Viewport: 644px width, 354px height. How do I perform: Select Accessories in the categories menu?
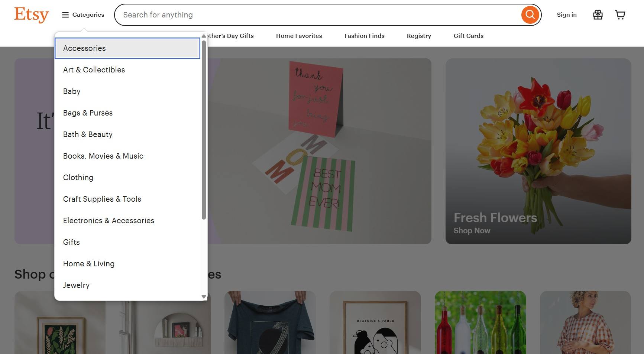click(x=127, y=48)
